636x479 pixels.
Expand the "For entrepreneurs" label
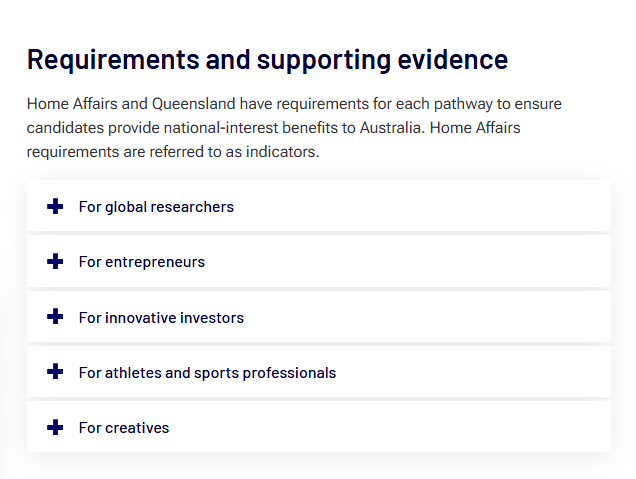click(142, 262)
